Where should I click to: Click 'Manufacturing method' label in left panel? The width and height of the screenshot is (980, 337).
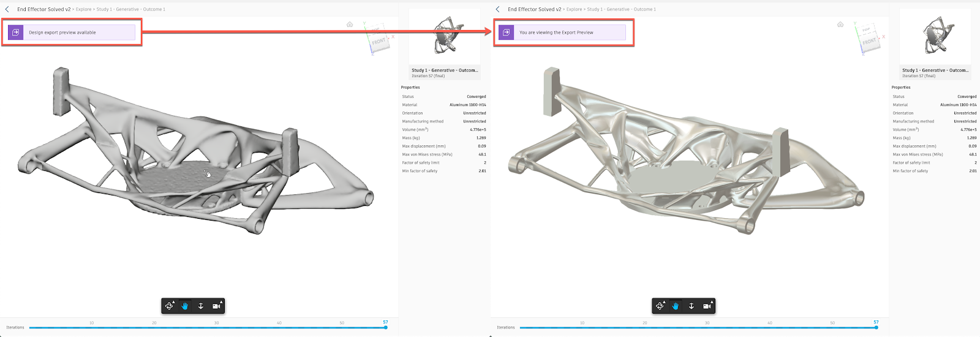[x=423, y=121]
